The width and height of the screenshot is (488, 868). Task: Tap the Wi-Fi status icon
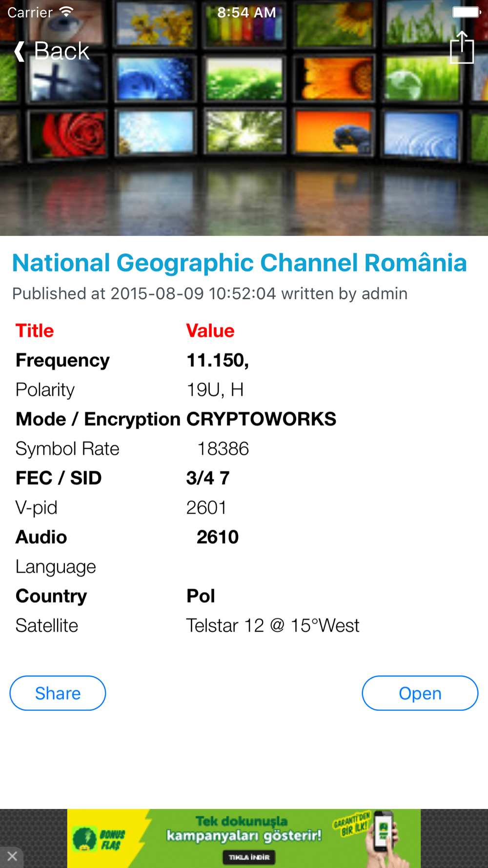(66, 12)
